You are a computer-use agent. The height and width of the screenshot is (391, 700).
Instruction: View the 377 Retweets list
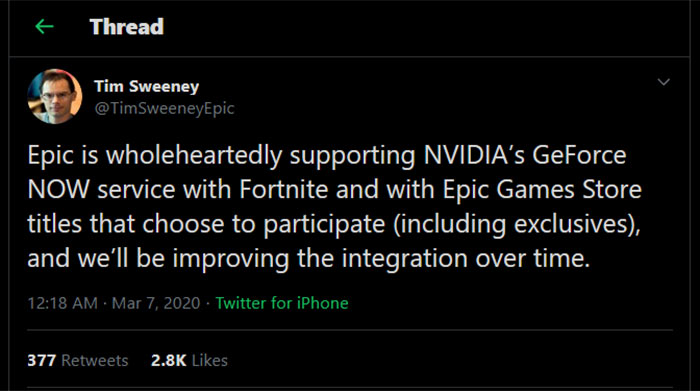pos(78,360)
